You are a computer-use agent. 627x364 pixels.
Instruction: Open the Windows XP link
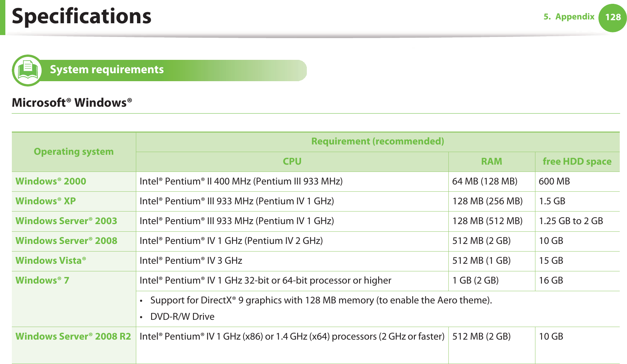45,201
